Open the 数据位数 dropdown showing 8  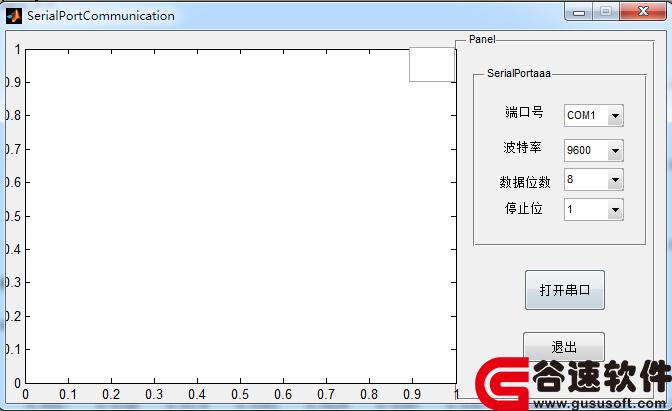click(x=594, y=180)
